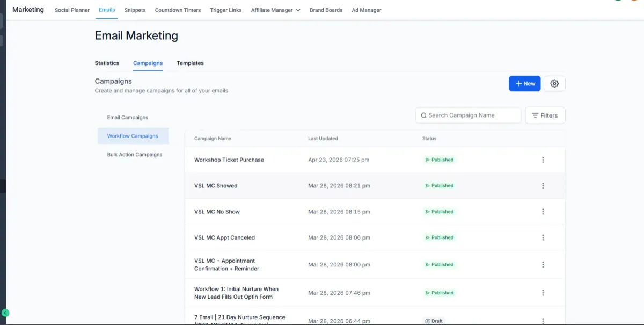Open the Snippets section
Screen dimensions: 644x325
(135, 10)
